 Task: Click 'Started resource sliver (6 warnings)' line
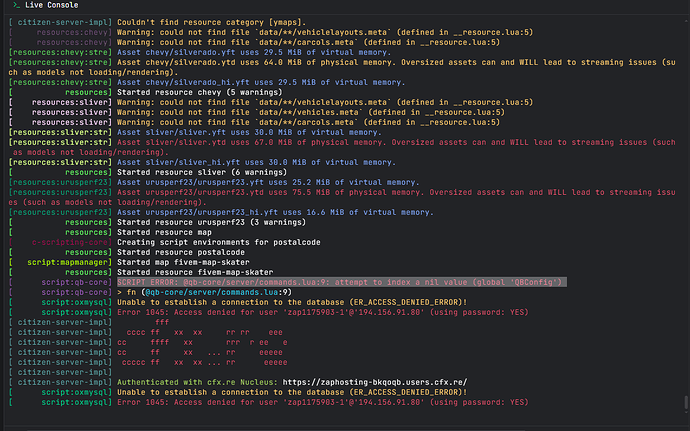click(x=202, y=172)
